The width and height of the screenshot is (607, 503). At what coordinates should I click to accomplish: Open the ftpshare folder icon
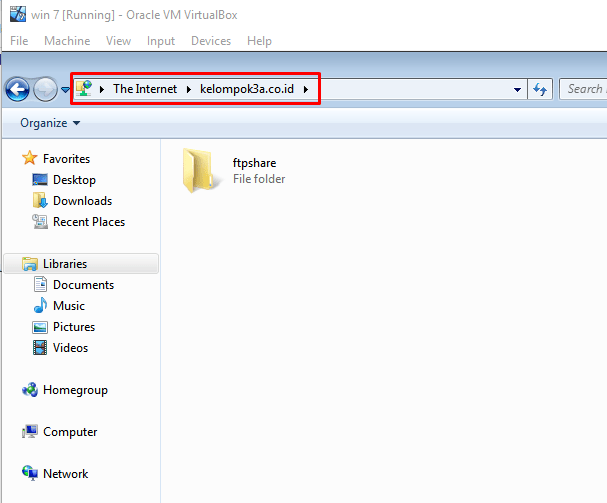tap(198, 171)
